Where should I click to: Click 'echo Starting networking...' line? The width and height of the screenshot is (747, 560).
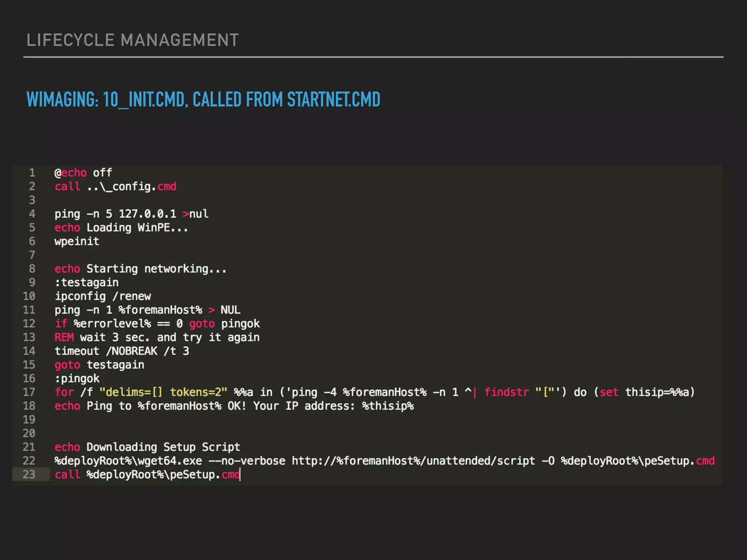point(140,269)
